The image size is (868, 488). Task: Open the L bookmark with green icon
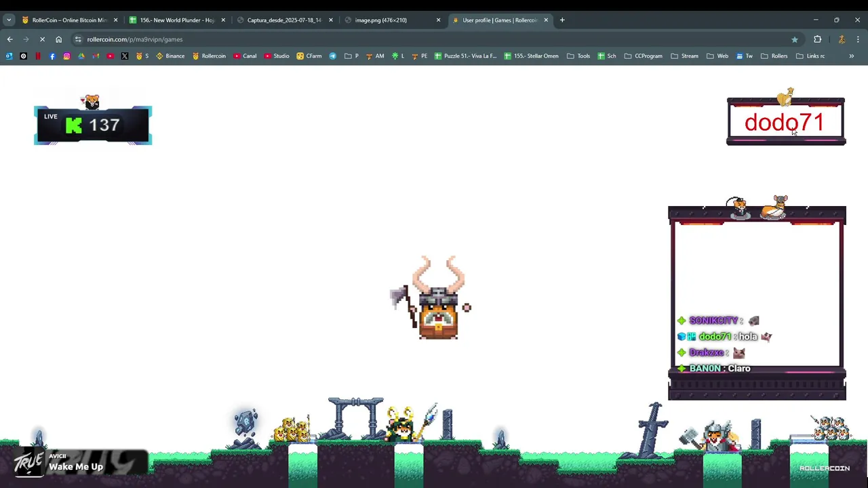point(398,56)
